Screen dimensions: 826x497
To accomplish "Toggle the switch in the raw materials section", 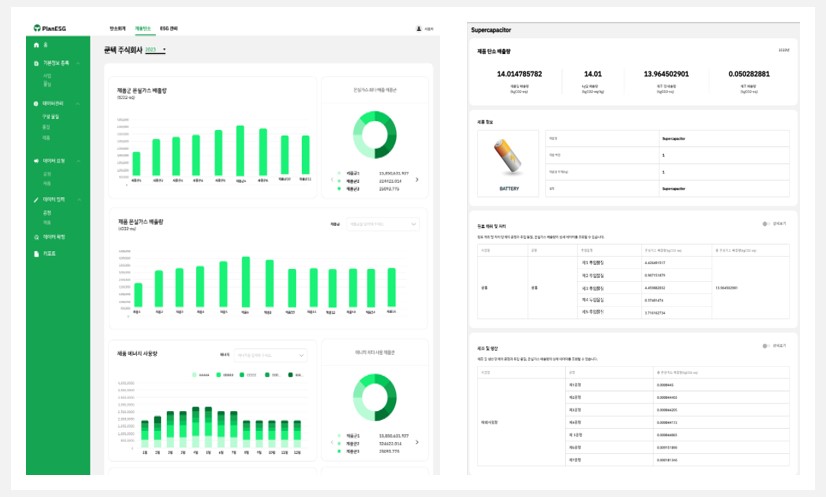I will 766,224.
